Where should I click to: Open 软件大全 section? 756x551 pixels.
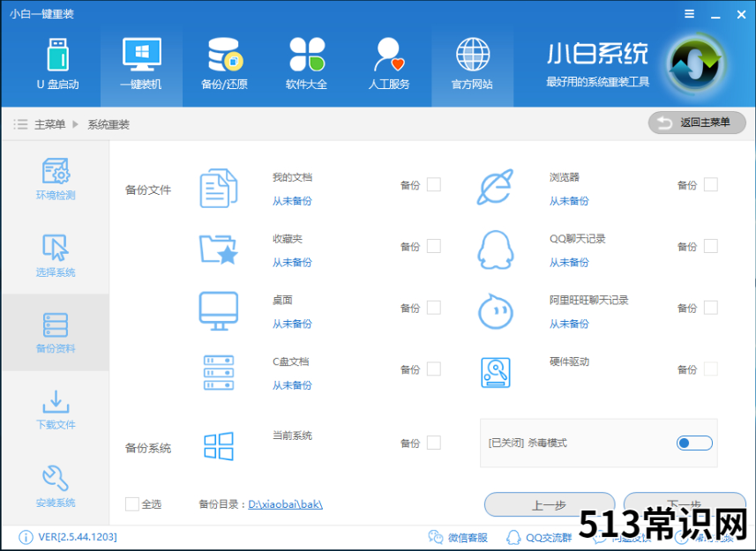click(x=307, y=64)
